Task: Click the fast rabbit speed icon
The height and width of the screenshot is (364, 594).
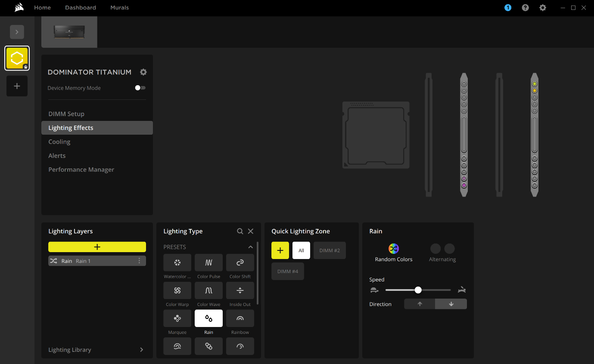Action: (x=462, y=290)
